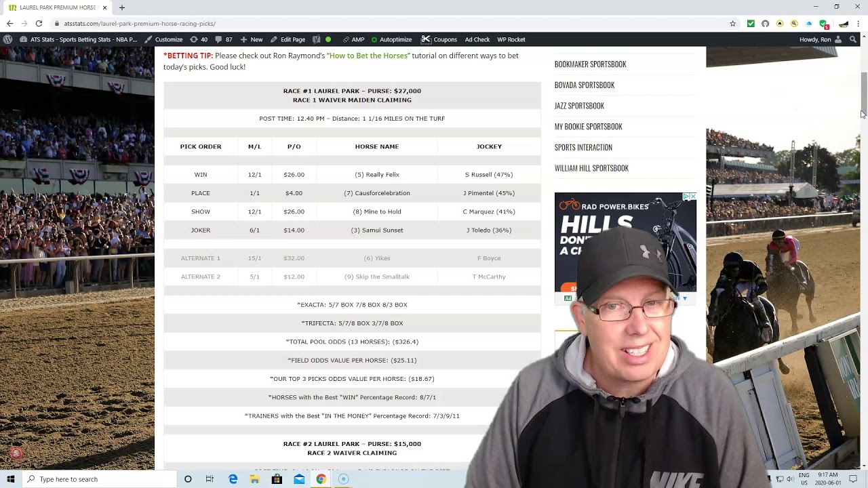Switch to Chrome on the taskbar
The width and height of the screenshot is (868, 488).
point(321,479)
